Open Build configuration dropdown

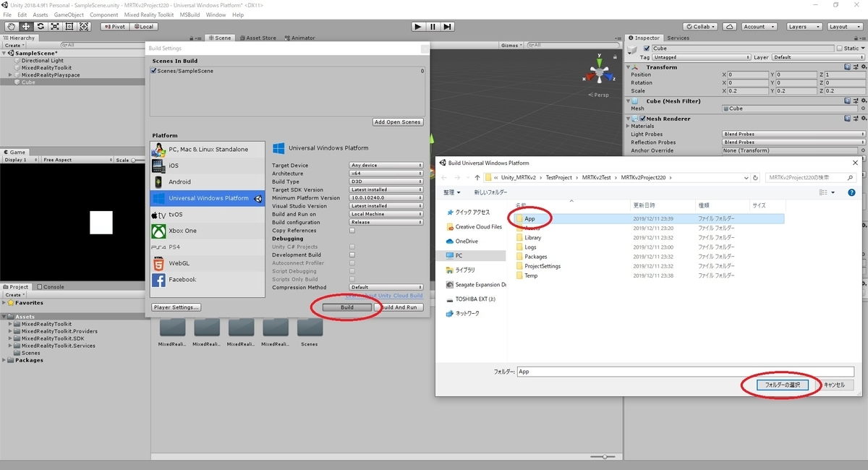click(x=386, y=222)
